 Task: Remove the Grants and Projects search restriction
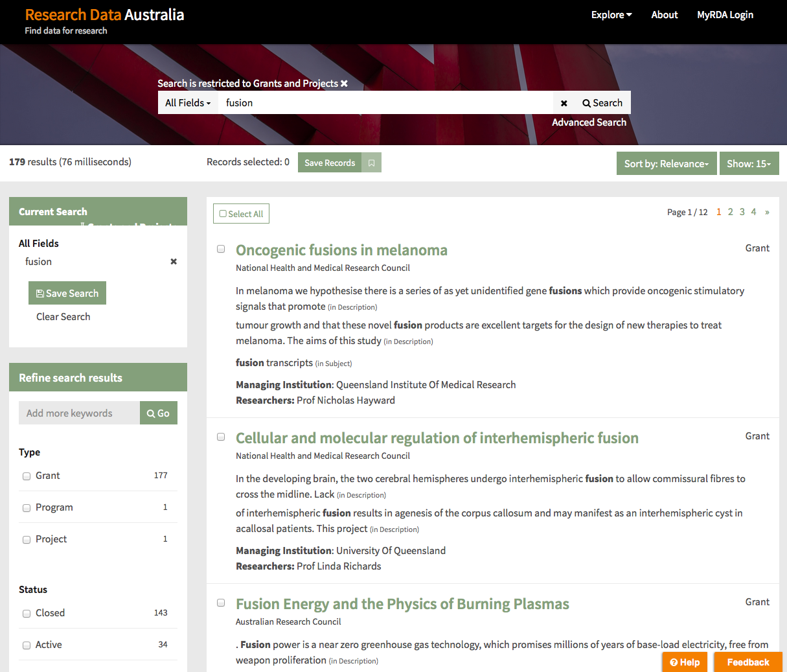(x=344, y=84)
